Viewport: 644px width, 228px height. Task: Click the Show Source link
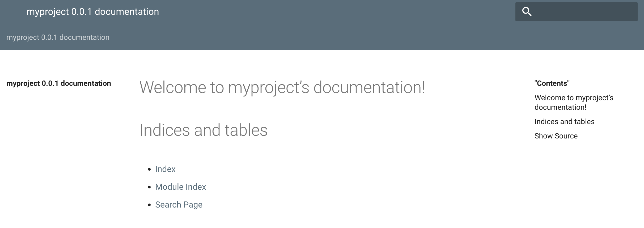click(x=556, y=136)
